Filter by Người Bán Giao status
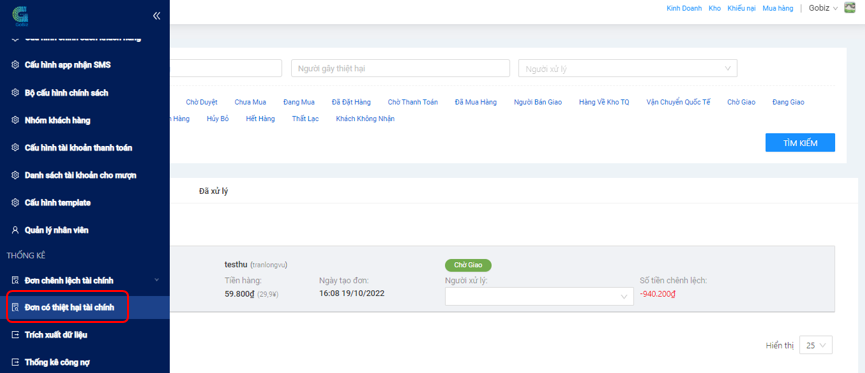The image size is (865, 373). click(538, 102)
